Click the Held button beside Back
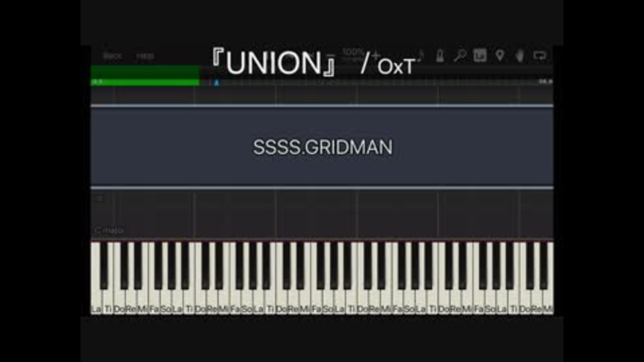Viewport: 644px width, 362px height. click(x=146, y=56)
